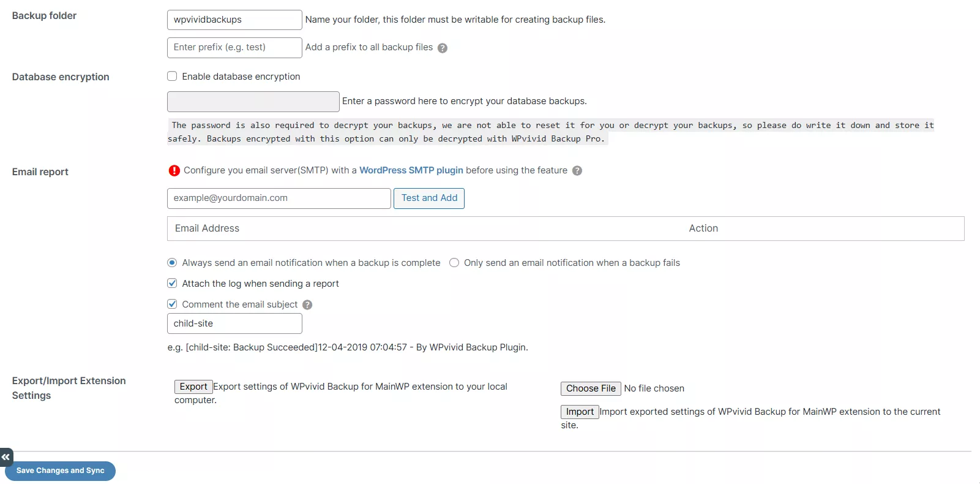Focus the database encryption password field
The height and width of the screenshot is (484, 980).
(253, 102)
